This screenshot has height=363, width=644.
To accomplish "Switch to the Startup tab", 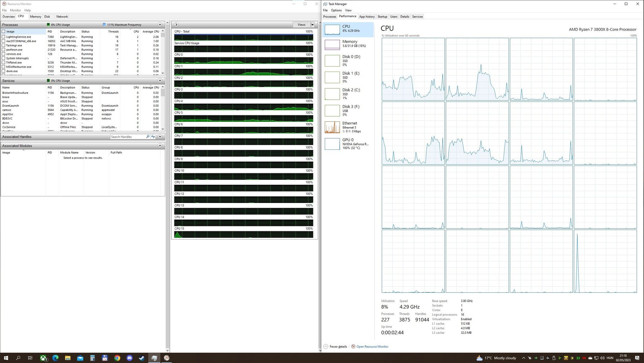I will (382, 16).
